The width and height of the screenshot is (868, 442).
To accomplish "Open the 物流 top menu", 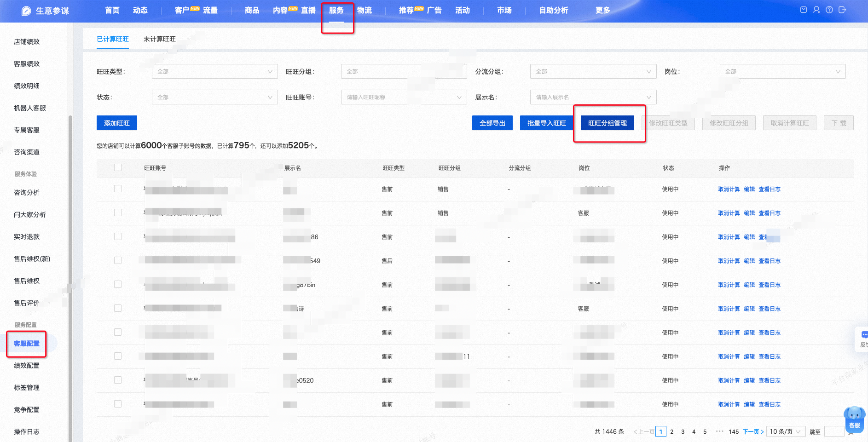I will click(x=365, y=10).
